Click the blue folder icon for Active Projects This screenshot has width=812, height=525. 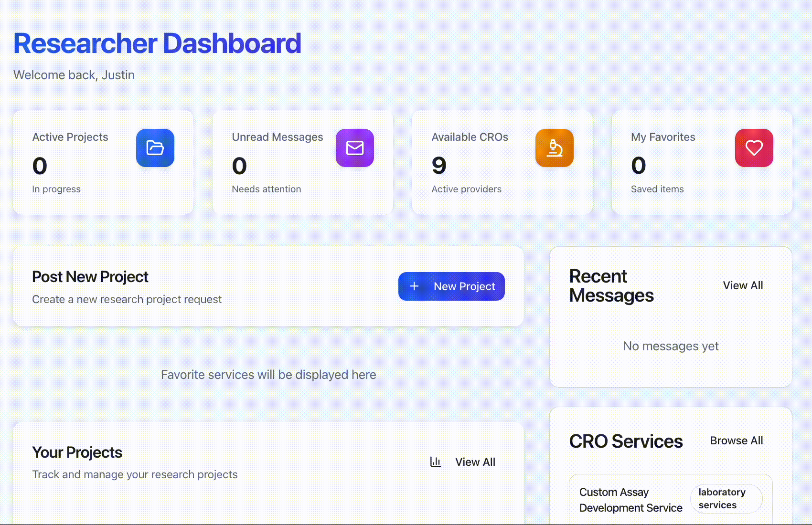[x=155, y=148]
